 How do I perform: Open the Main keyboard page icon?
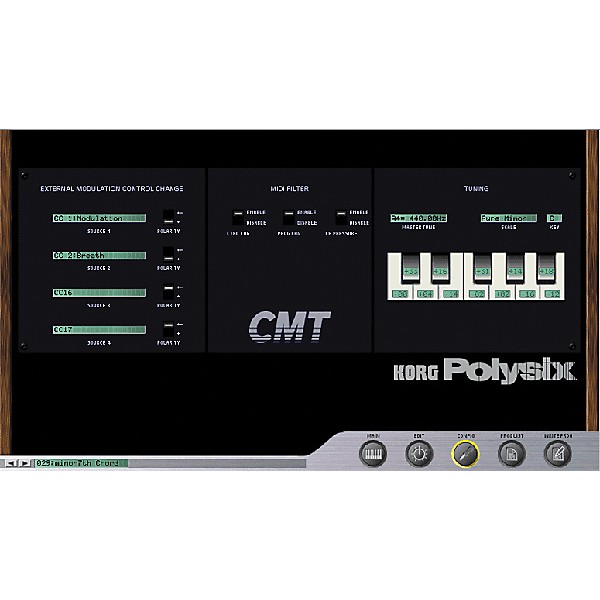click(372, 454)
